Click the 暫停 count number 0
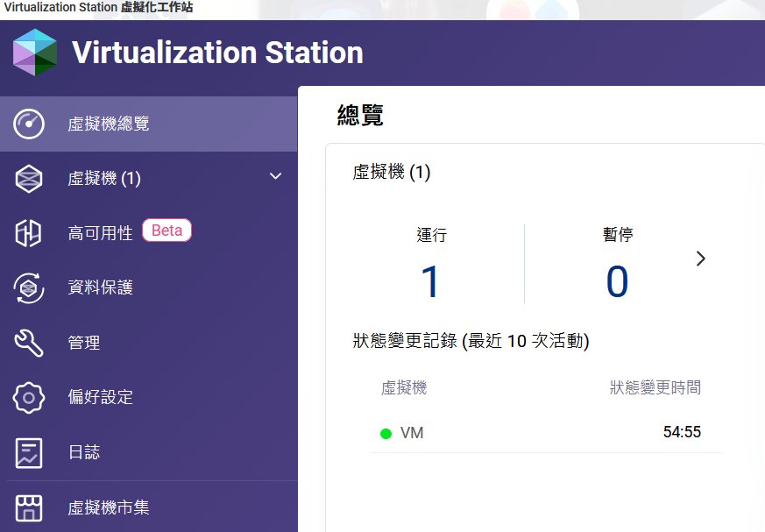Viewport: 765px width, 532px height. pyautogui.click(x=617, y=282)
